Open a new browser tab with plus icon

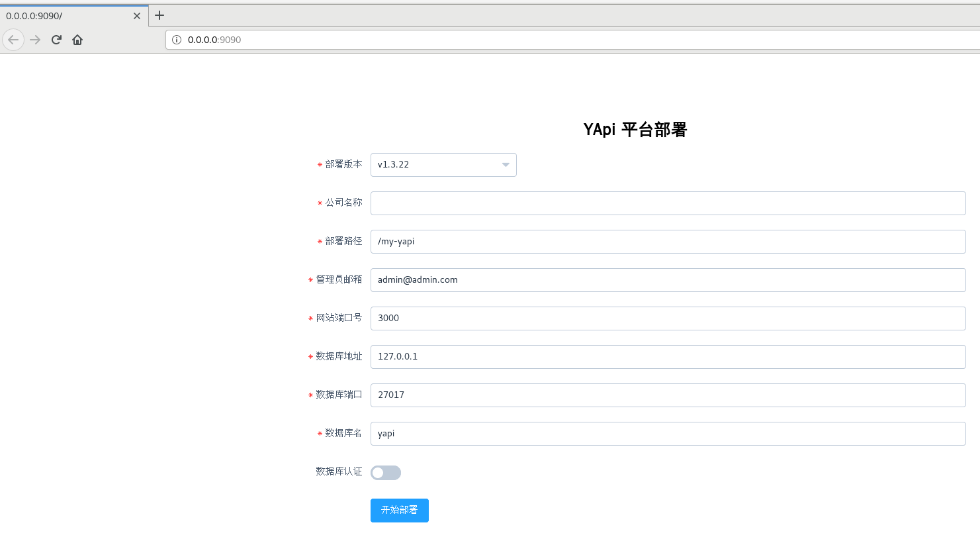tap(159, 15)
